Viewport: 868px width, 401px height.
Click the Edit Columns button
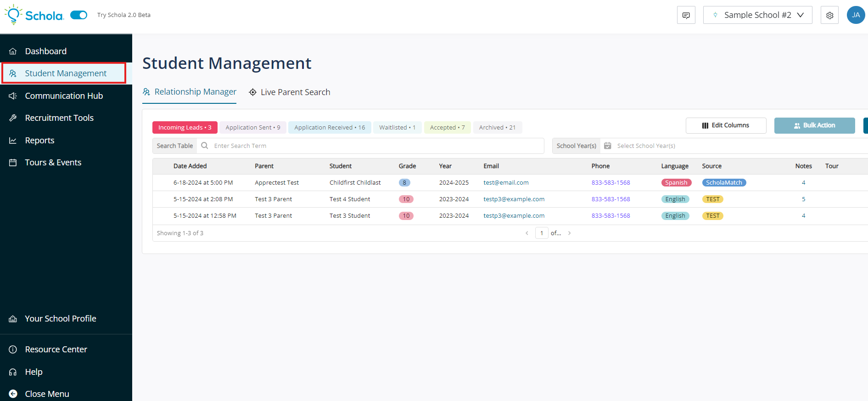[726, 125]
